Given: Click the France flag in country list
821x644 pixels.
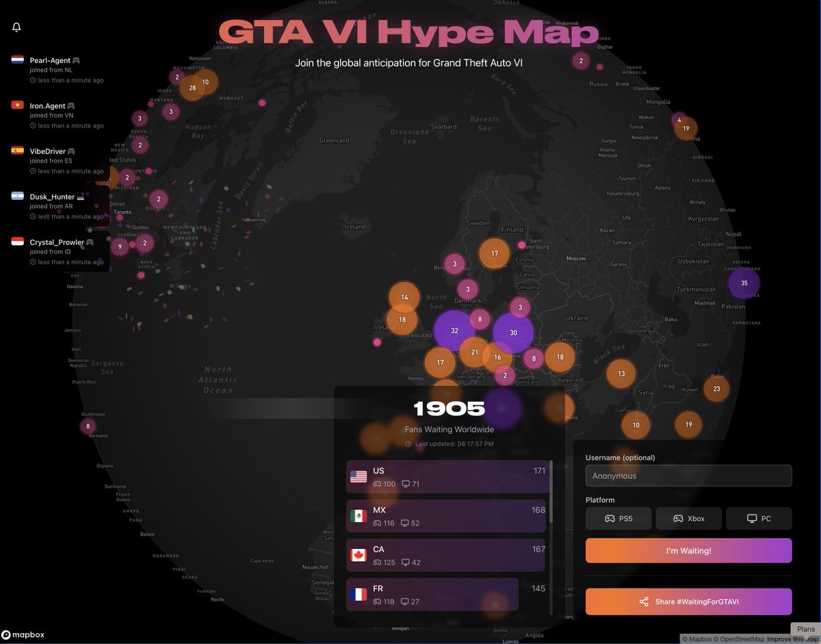Looking at the screenshot, I should click(x=359, y=595).
